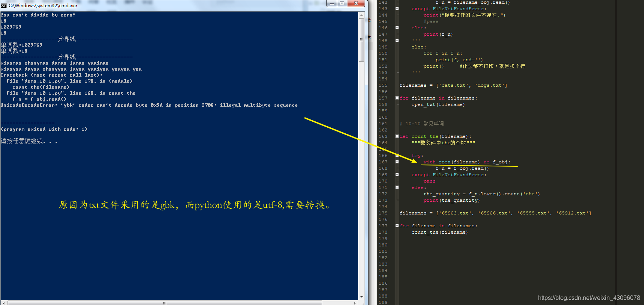This screenshot has height=305, width=644.
Task: Click the first '分界线' separator line in console
Action: pyautogui.click(x=66, y=39)
